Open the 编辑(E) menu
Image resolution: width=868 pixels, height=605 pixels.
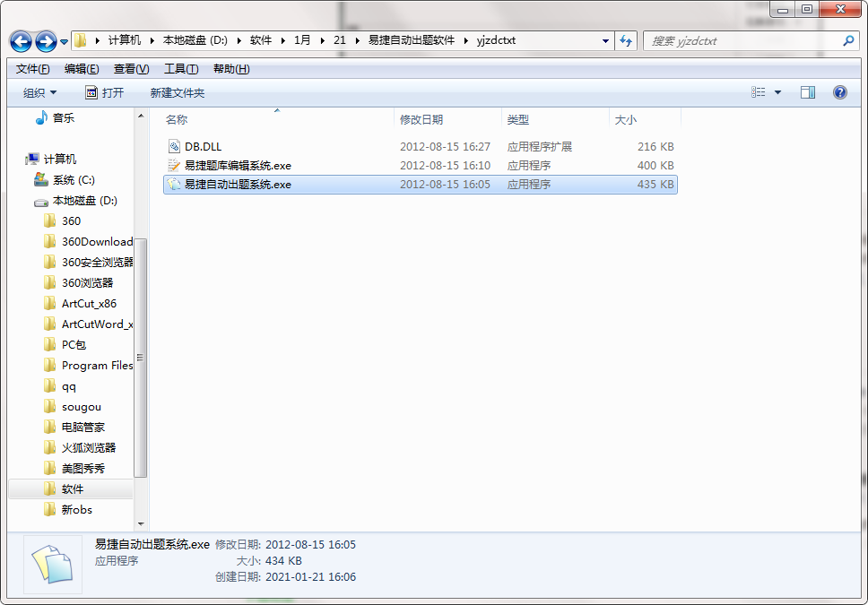pos(82,69)
